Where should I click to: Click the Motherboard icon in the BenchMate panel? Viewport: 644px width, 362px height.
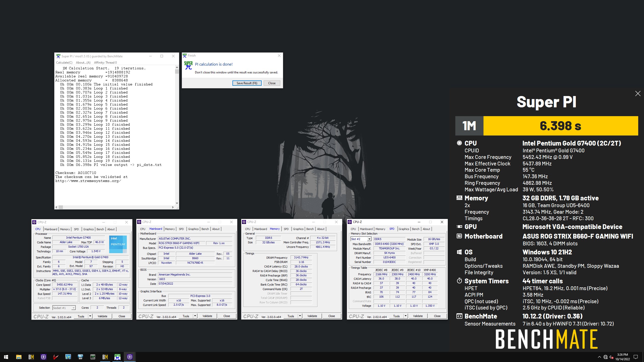click(459, 236)
